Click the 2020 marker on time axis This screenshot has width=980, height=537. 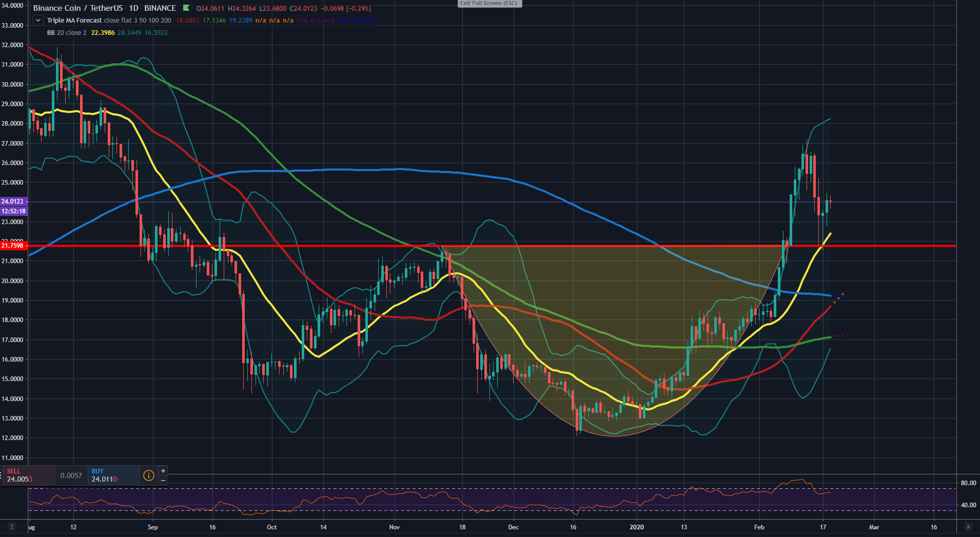coord(636,527)
